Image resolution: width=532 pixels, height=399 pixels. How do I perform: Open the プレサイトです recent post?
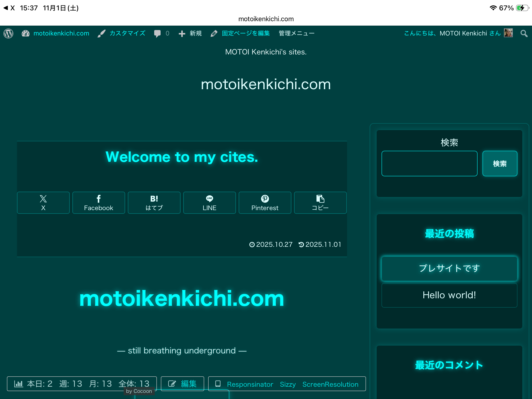coord(449,269)
